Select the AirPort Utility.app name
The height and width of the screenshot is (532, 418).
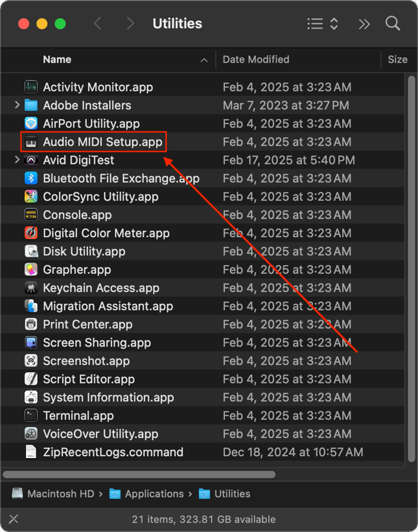click(x=91, y=124)
